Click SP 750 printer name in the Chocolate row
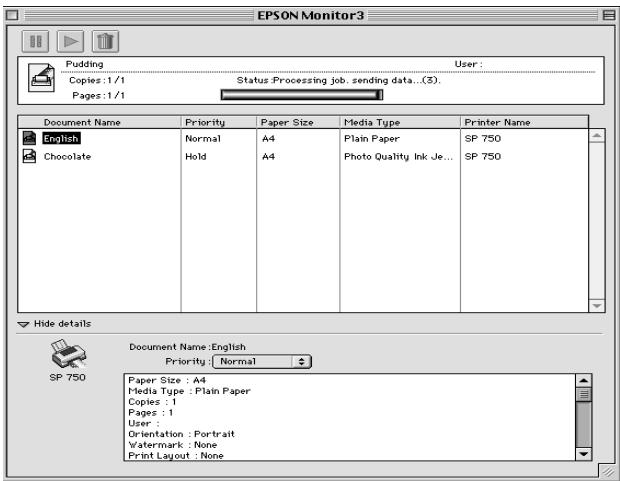The height and width of the screenshot is (481, 620). tap(483, 157)
